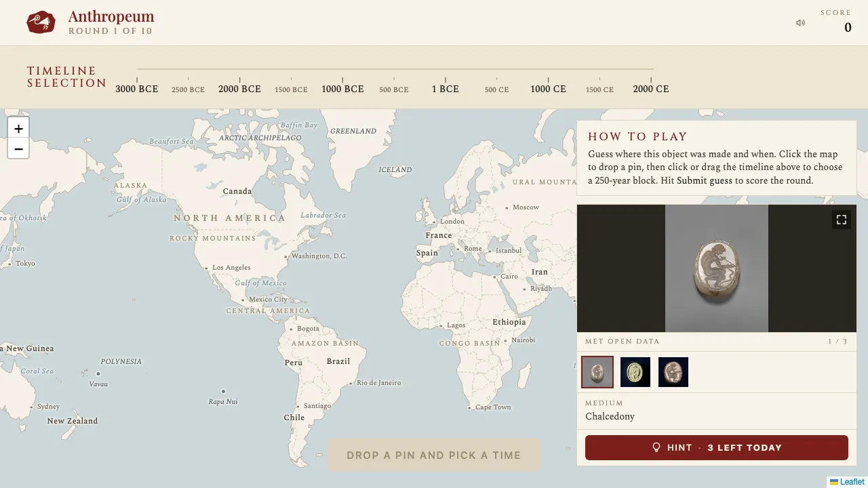The width and height of the screenshot is (868, 488).
Task: Select 2000 CE on the timeline
Action: click(651, 89)
